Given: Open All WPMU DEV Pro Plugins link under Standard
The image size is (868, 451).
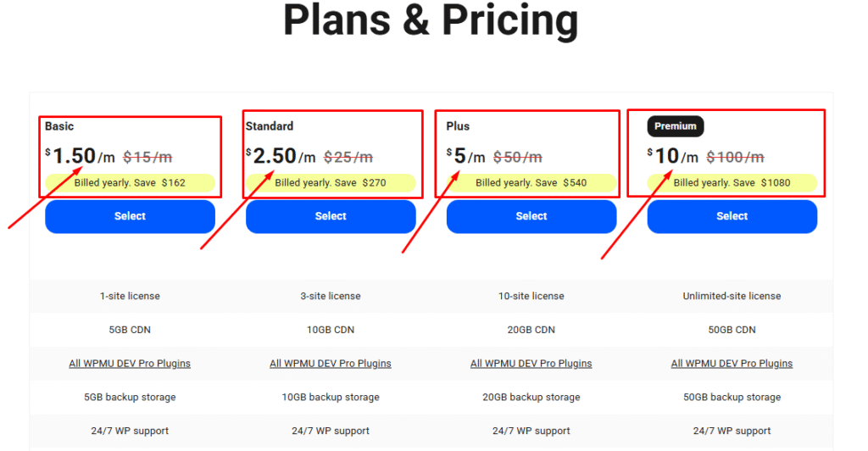Looking at the screenshot, I should tap(331, 364).
